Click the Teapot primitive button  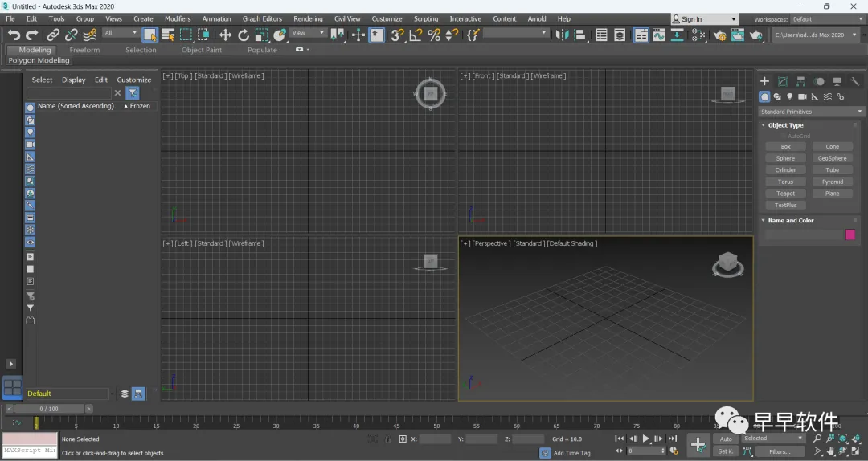point(785,194)
